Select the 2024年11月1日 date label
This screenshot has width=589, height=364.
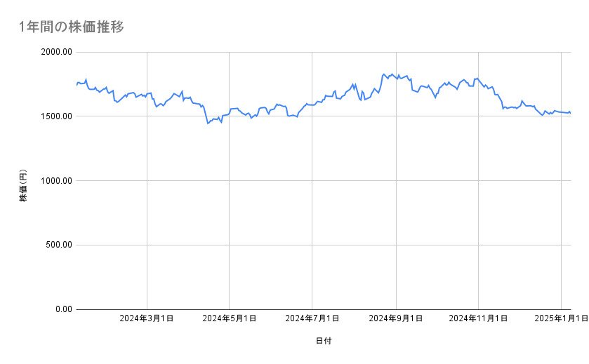[x=478, y=319]
